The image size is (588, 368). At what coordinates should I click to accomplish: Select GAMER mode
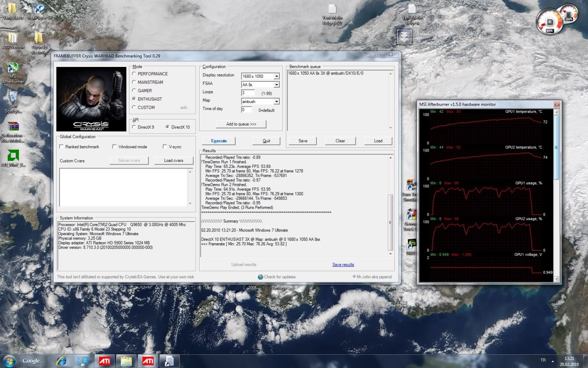pyautogui.click(x=134, y=91)
